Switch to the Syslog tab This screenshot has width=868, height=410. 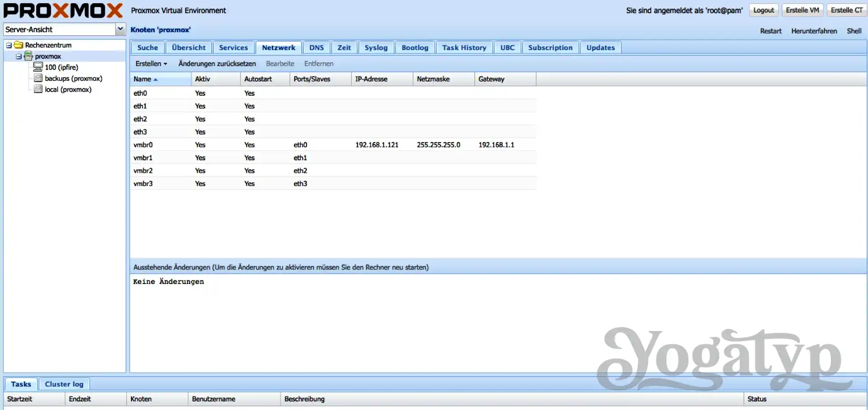(376, 47)
